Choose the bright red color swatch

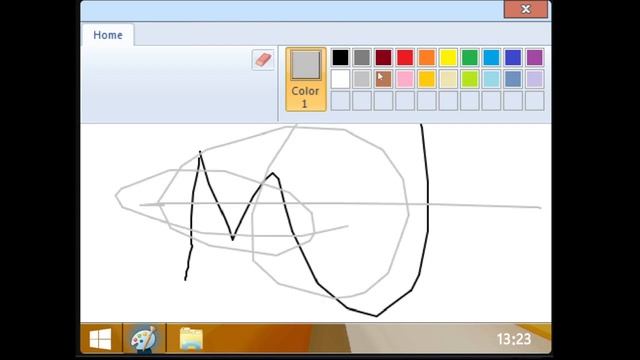(405, 58)
